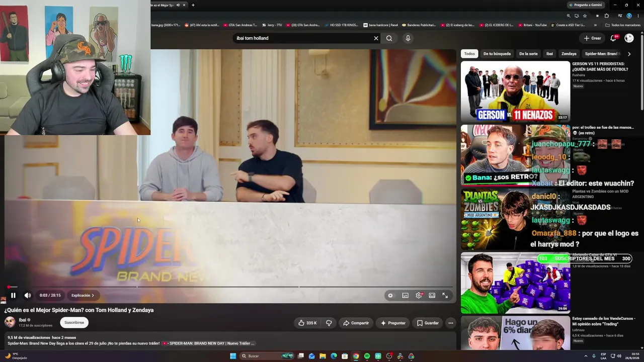Select the Todos filter chip
The height and width of the screenshot is (362, 644).
click(x=469, y=54)
